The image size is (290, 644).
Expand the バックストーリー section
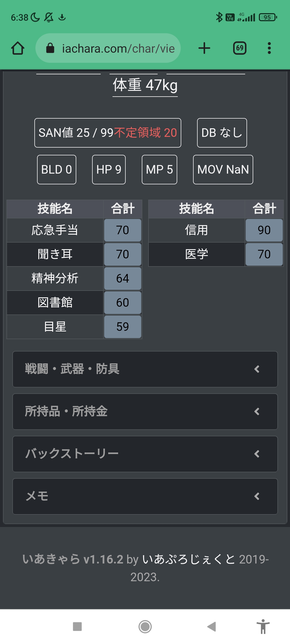(145, 454)
